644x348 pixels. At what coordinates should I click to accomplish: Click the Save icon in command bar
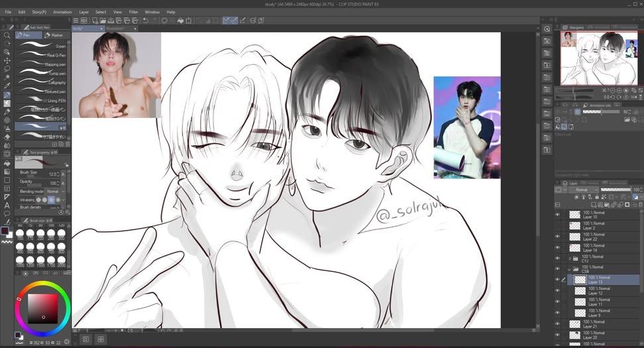click(x=111, y=21)
